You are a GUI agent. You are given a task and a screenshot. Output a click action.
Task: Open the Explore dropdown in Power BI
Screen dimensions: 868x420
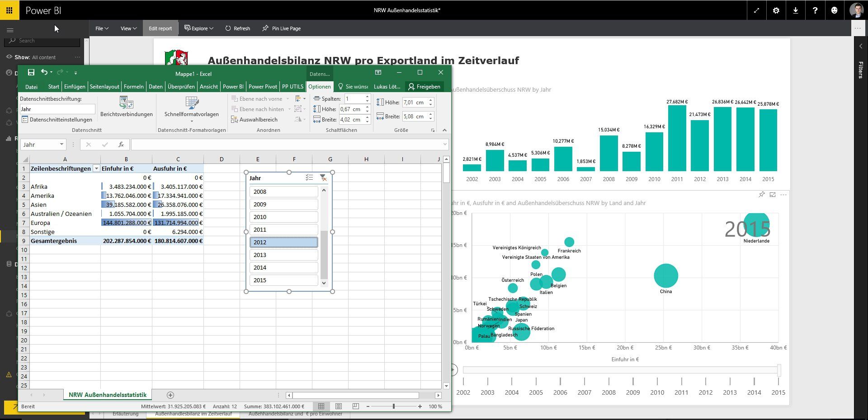(x=198, y=28)
